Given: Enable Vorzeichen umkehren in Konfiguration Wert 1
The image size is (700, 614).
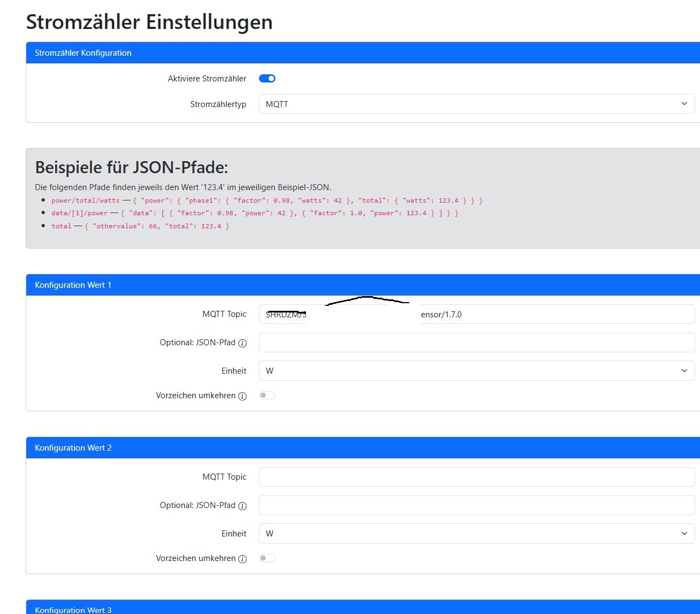Looking at the screenshot, I should tap(267, 395).
